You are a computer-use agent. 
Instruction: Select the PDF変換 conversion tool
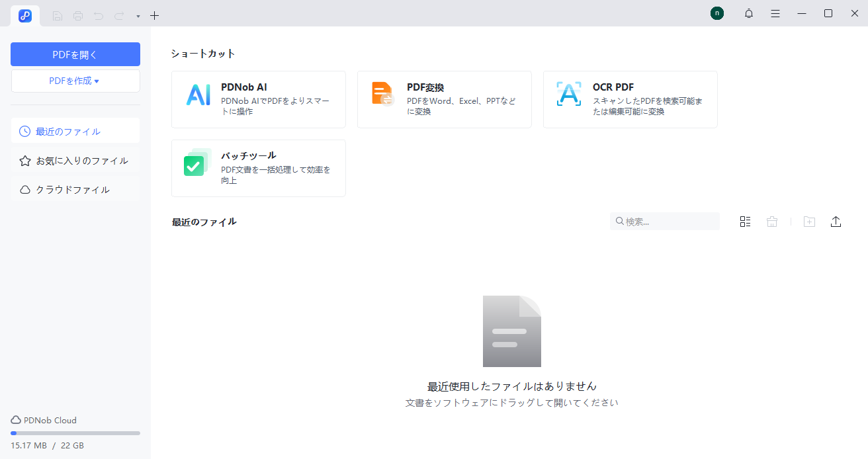(444, 99)
